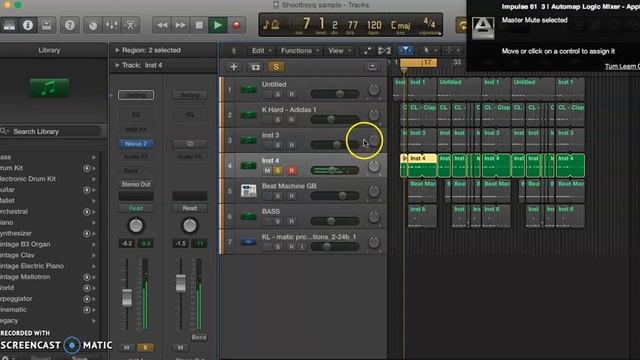640x360 pixels.
Task: Click the red Record button
Action: pyautogui.click(x=236, y=25)
